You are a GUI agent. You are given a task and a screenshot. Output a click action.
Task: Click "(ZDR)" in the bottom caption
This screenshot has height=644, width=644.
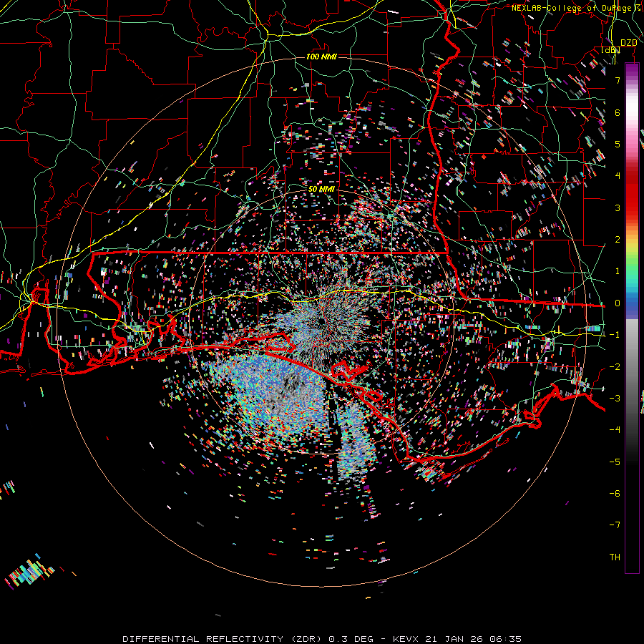pos(307,639)
